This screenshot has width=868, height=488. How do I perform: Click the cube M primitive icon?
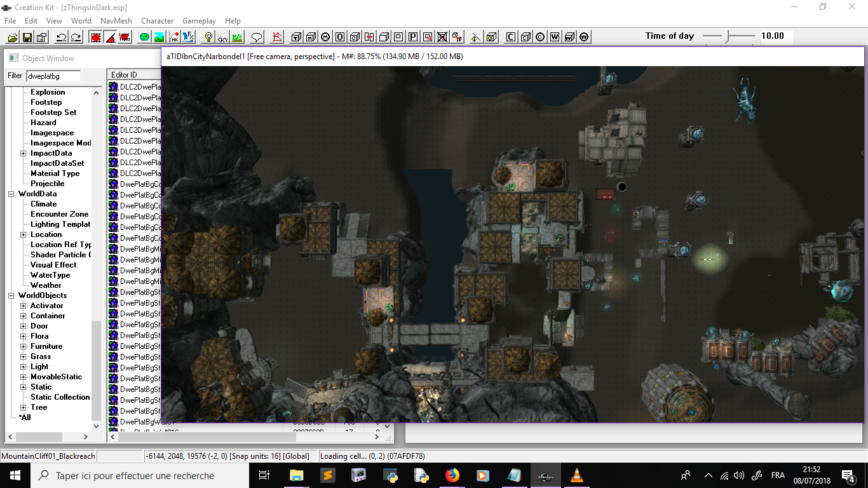311,37
